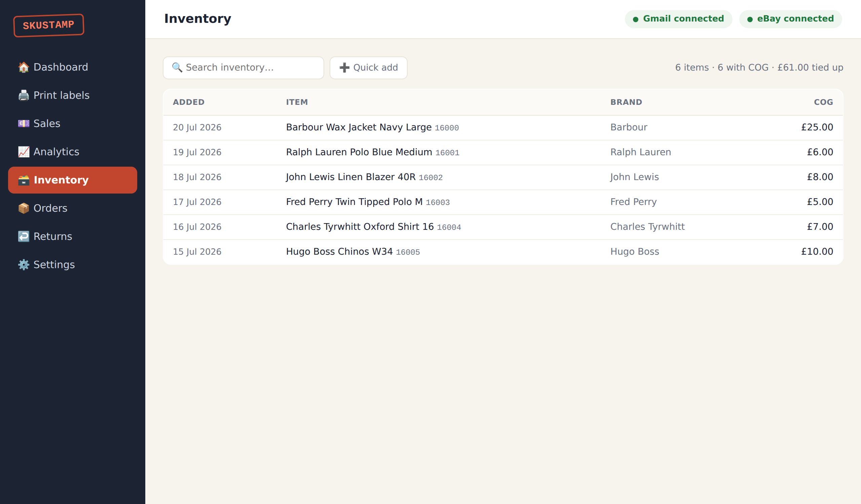Click the 17 Jul 2026 date cell
Screen dimensions: 861x504
[197, 202]
